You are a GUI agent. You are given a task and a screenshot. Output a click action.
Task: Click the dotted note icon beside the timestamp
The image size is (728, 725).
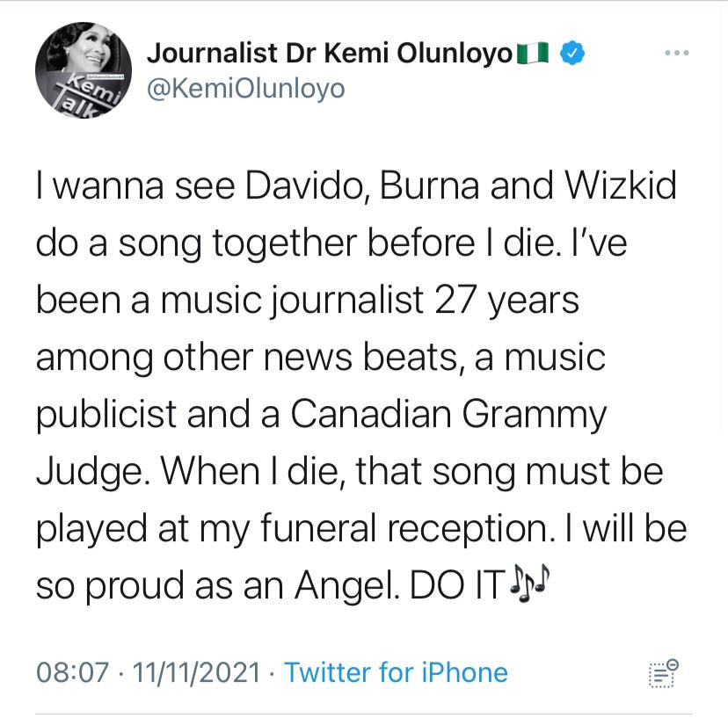click(x=663, y=673)
